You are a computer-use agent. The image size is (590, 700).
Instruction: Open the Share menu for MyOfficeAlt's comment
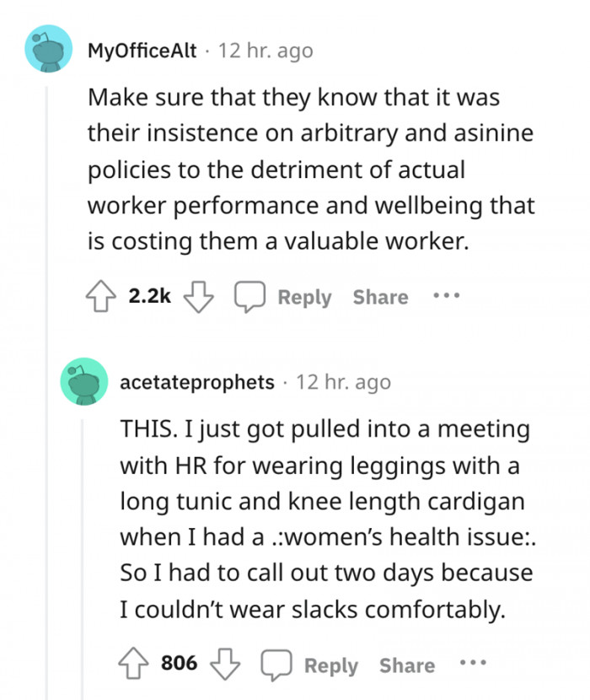click(379, 296)
